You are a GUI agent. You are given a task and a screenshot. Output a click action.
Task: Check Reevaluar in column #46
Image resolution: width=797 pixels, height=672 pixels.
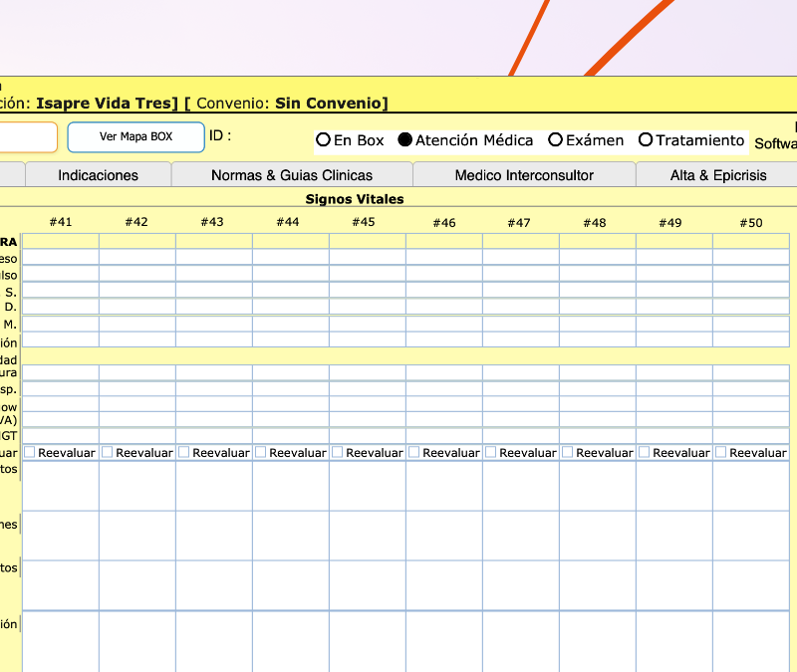[414, 452]
